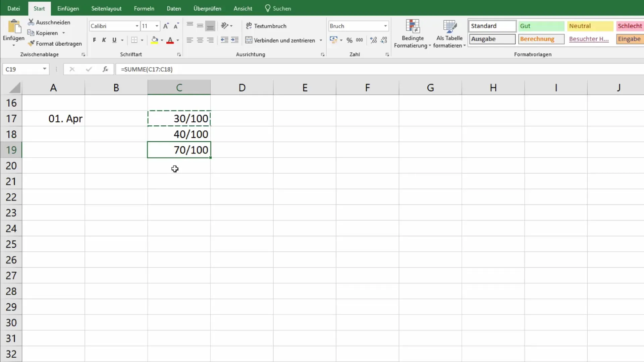Screen dimensions: 644x362
Task: Open the Name Box dropdown arrow
Action: pos(44,69)
